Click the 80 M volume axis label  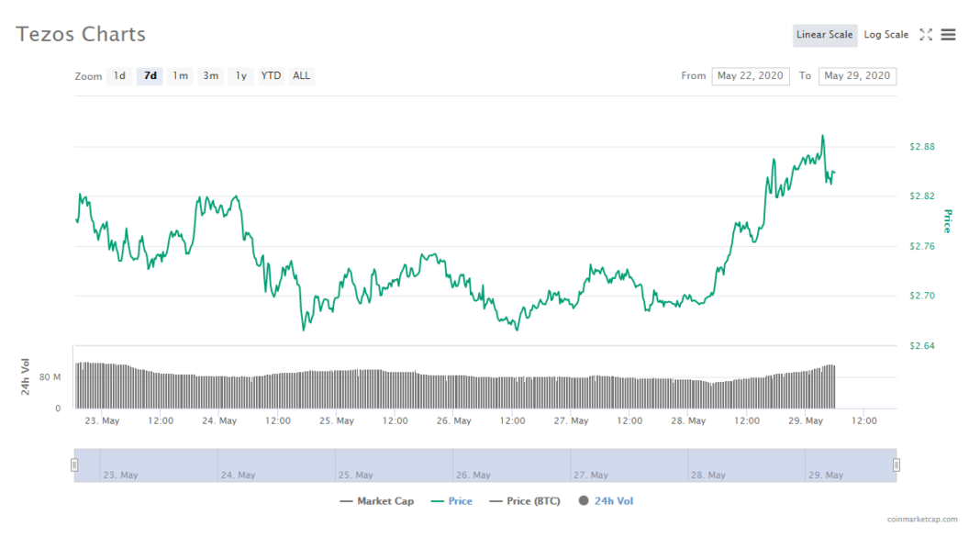50,377
